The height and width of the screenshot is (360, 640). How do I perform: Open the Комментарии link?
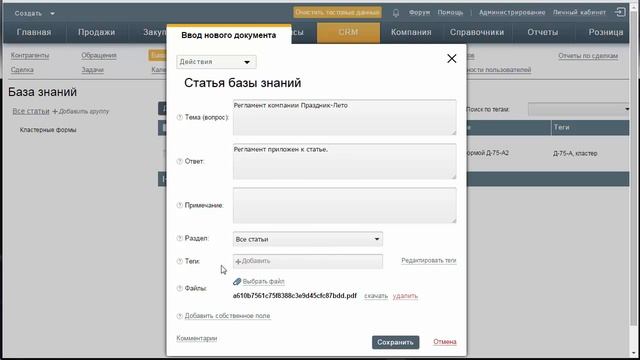pyautogui.click(x=196, y=338)
